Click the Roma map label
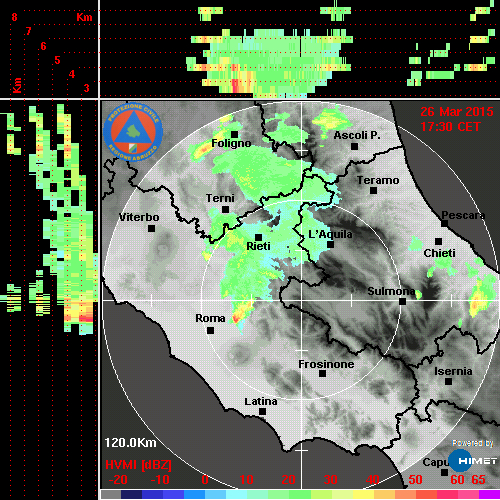The width and height of the screenshot is (500, 500). [210, 318]
